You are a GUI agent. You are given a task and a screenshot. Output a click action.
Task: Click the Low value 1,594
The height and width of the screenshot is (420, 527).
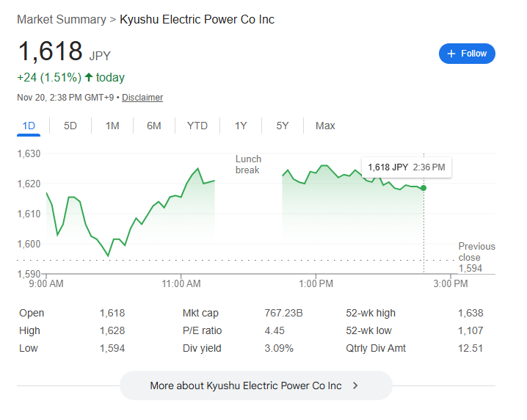[112, 348]
